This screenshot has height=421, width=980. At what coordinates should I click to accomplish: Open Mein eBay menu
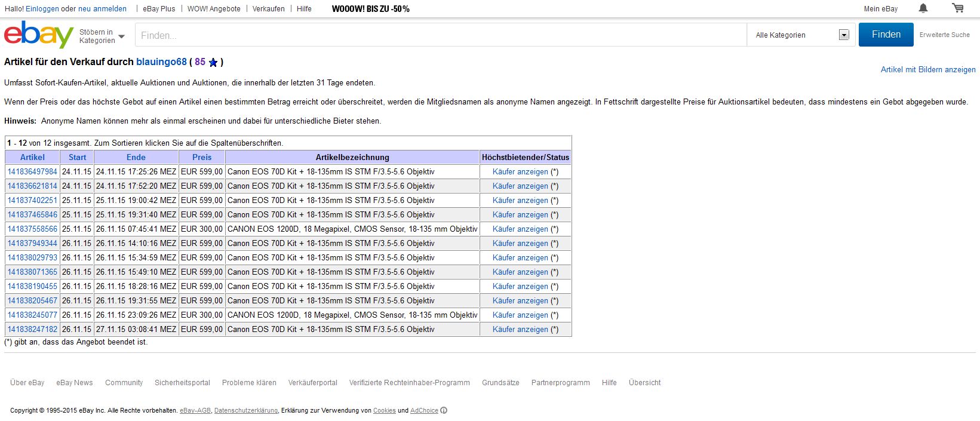click(881, 8)
